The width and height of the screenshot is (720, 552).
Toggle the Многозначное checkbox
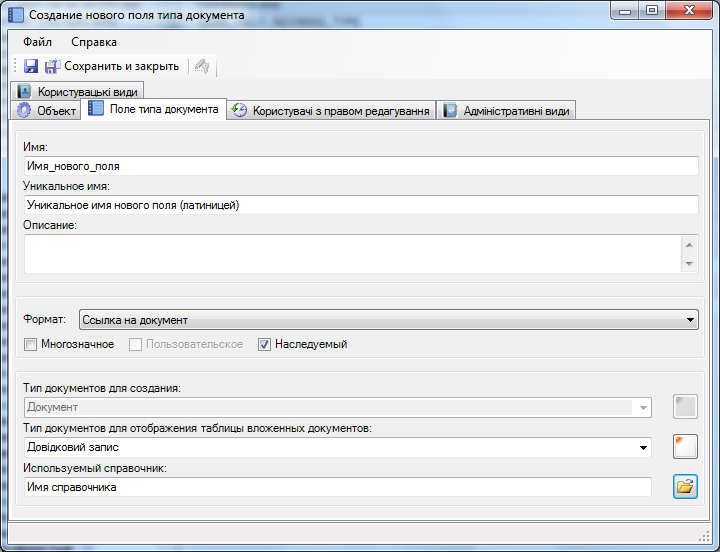coord(31,344)
